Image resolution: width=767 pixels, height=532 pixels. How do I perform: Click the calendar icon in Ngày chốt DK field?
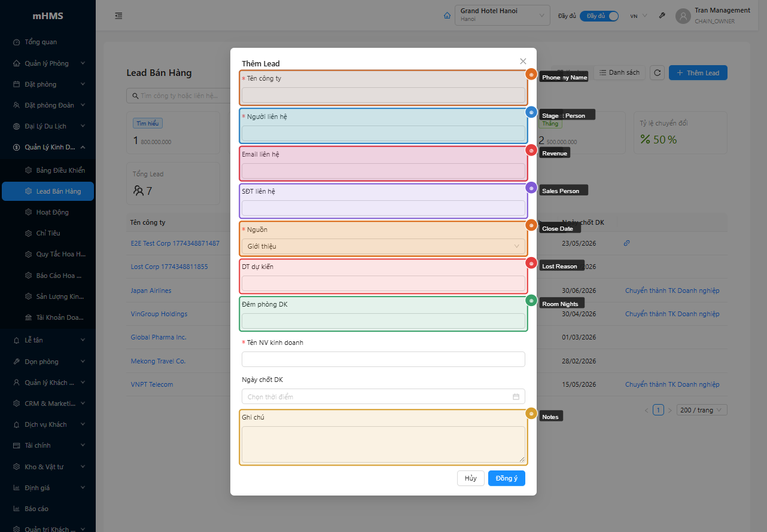point(516,397)
